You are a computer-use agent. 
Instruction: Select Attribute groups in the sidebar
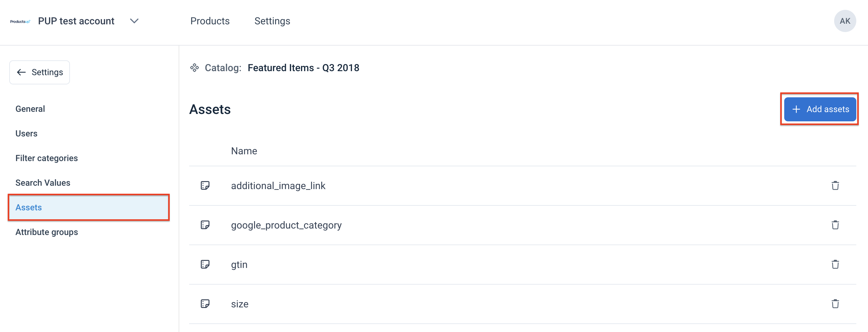pos(47,232)
